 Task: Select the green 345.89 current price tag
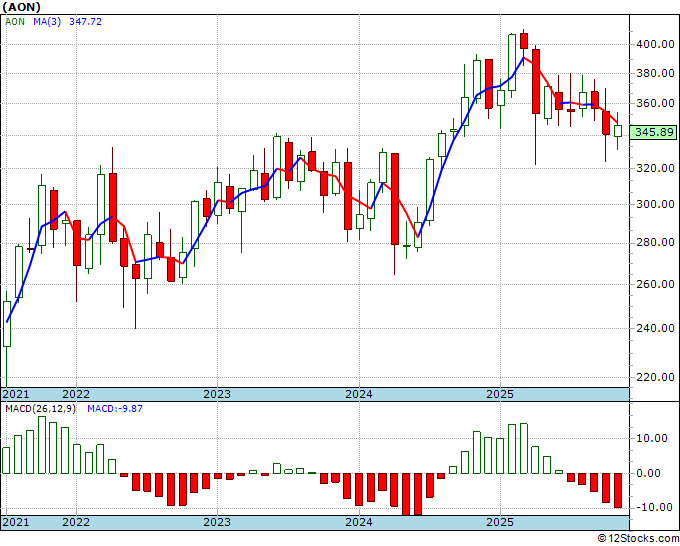[x=653, y=132]
